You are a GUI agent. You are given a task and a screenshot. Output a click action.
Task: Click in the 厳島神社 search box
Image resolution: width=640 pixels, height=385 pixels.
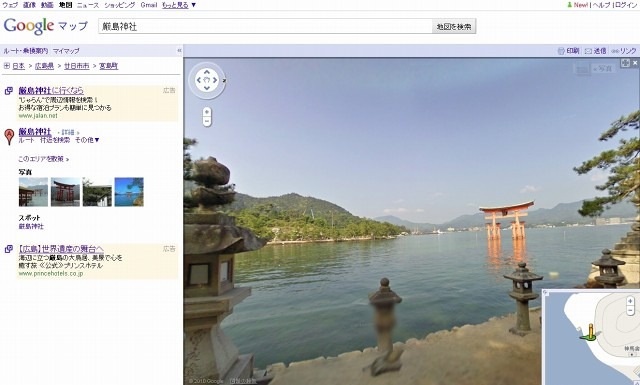265,27
